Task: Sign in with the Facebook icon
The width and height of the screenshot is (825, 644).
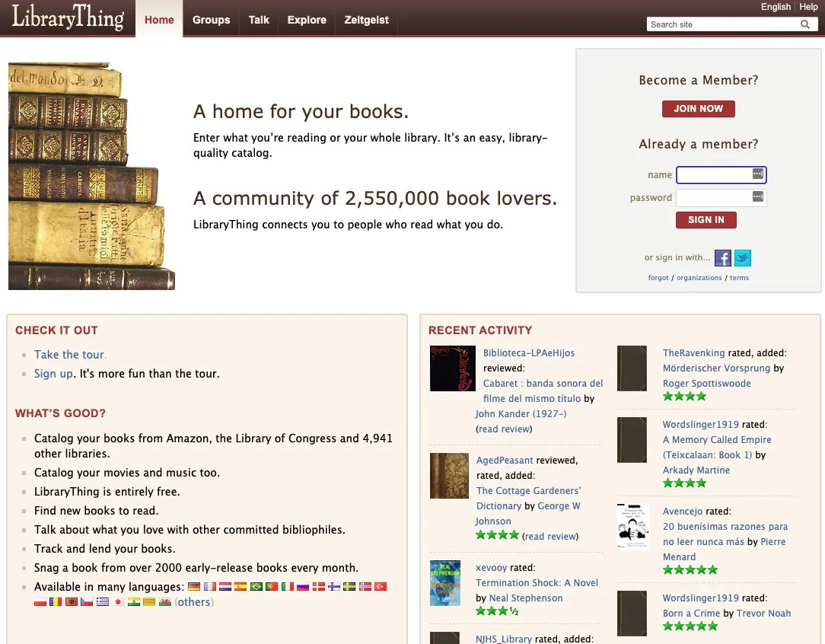Action: (722, 257)
